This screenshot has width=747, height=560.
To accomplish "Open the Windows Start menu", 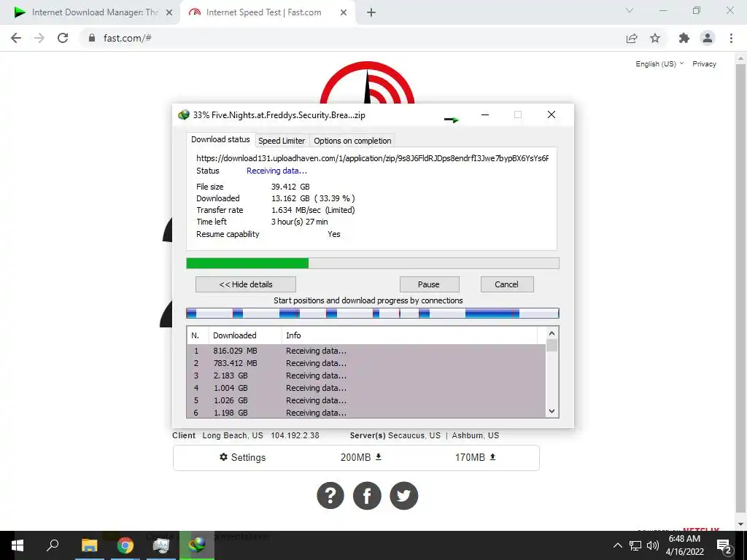I will click(18, 545).
